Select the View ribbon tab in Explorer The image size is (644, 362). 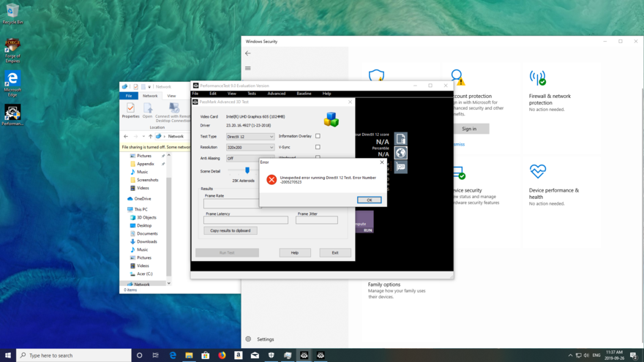pos(171,96)
